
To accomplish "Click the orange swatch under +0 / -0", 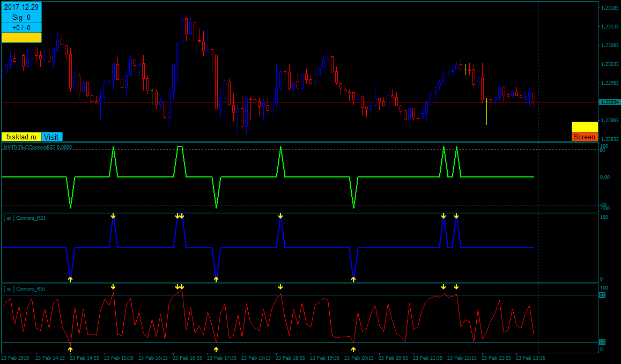I will (21, 38).
